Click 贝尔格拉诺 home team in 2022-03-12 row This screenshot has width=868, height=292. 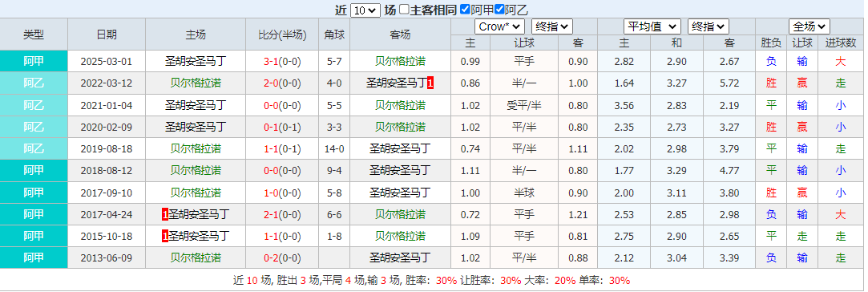pos(196,83)
